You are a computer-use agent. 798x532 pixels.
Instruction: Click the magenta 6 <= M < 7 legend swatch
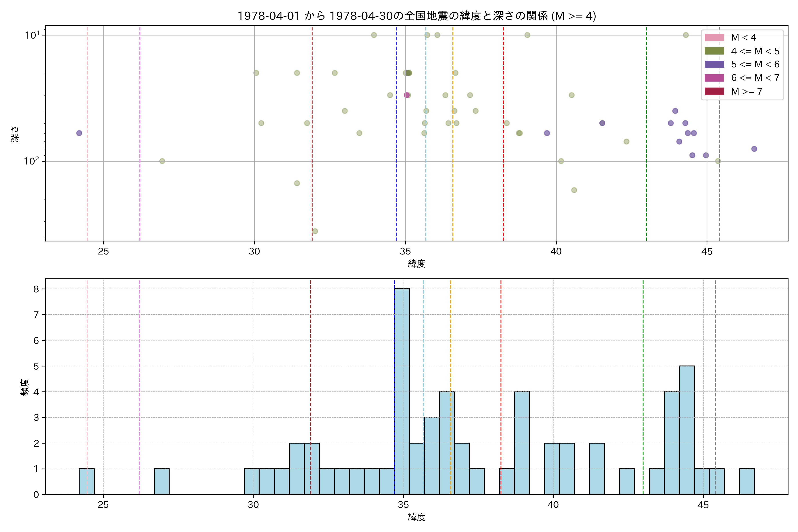pyautogui.click(x=714, y=78)
